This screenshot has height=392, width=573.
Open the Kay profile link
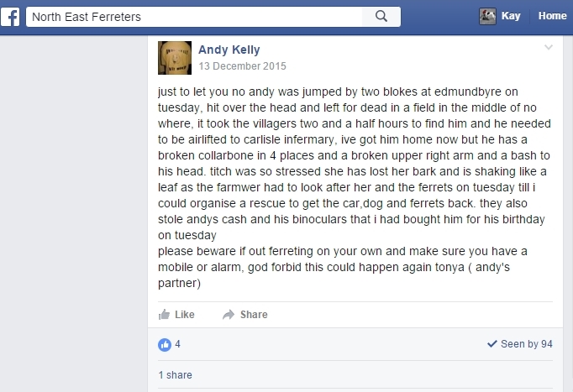(x=511, y=16)
